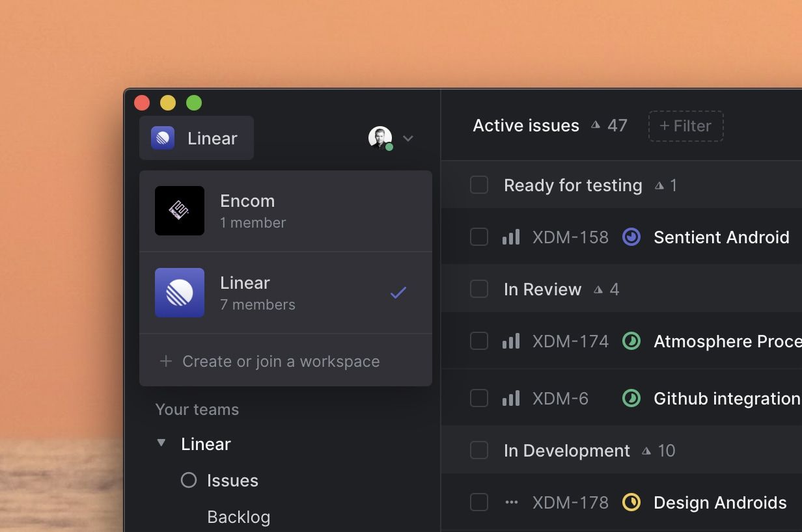Click the Linear workspace logo in dropdown
The image size is (802, 532).
tap(180, 293)
